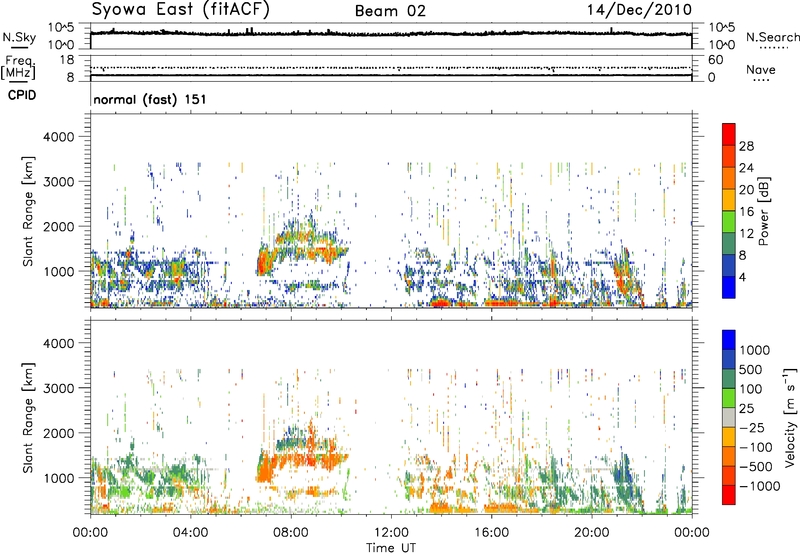Select the 'N.Sky' legend label

tap(19, 37)
